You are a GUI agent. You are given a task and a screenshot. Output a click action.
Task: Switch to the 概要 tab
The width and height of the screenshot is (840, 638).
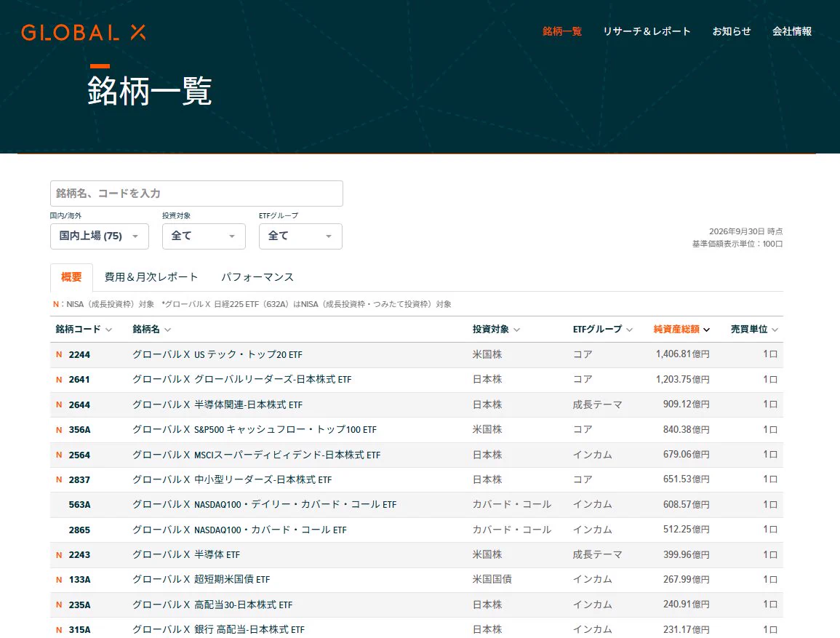[71, 277]
